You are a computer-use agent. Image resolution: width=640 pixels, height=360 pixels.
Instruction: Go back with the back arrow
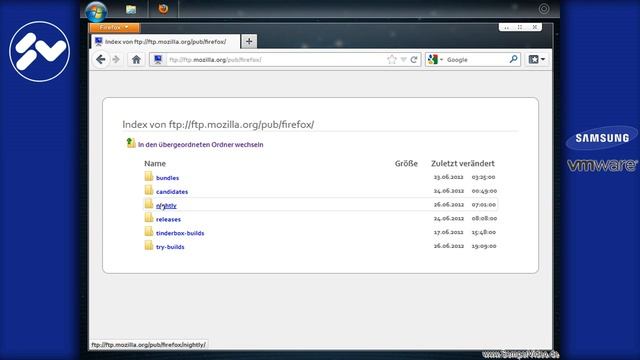[x=100, y=60]
